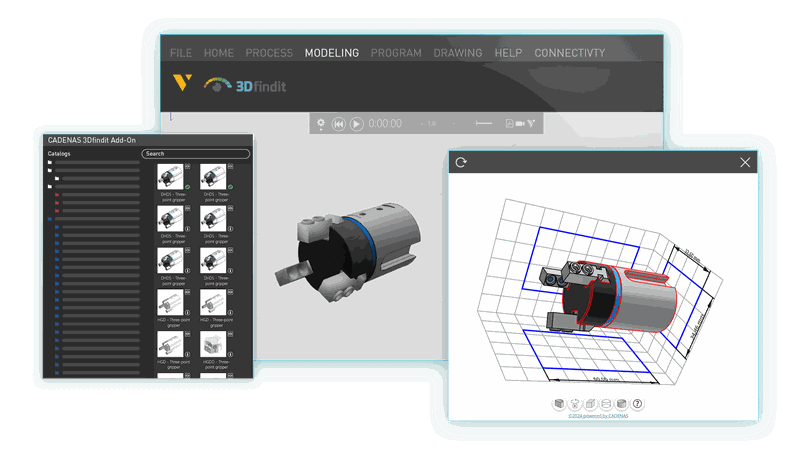Rewind the simulation to the start
The height and width of the screenshot is (450, 800).
pos(338,123)
